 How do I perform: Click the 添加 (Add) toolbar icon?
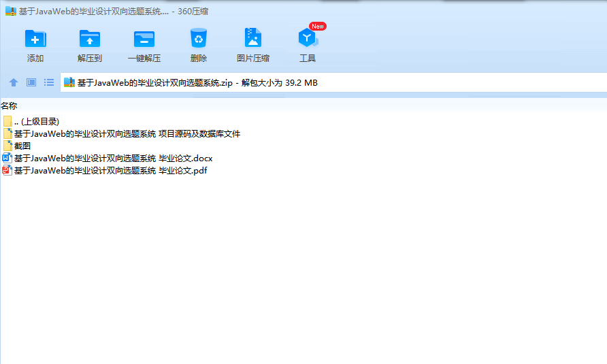click(x=35, y=39)
